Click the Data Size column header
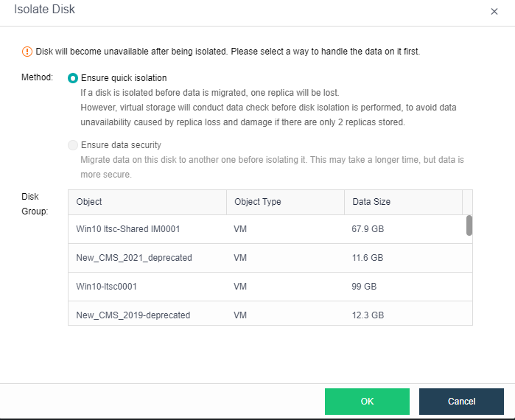 tap(371, 202)
